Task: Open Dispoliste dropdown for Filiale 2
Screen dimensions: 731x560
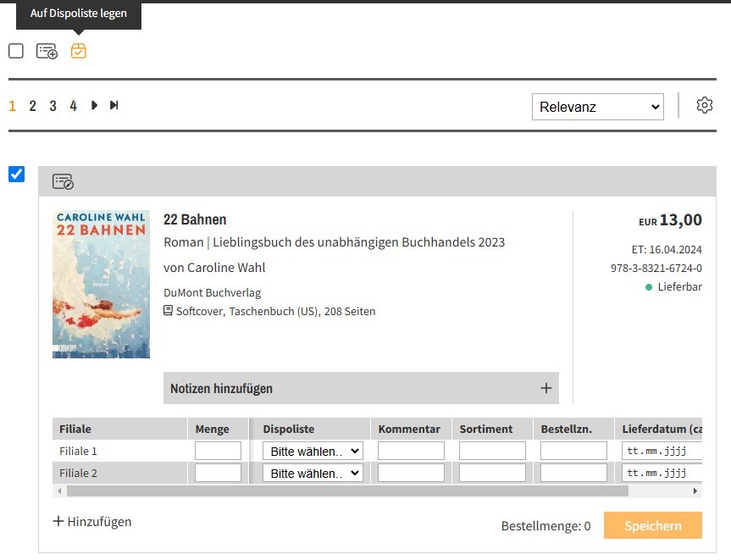Action: [x=313, y=473]
